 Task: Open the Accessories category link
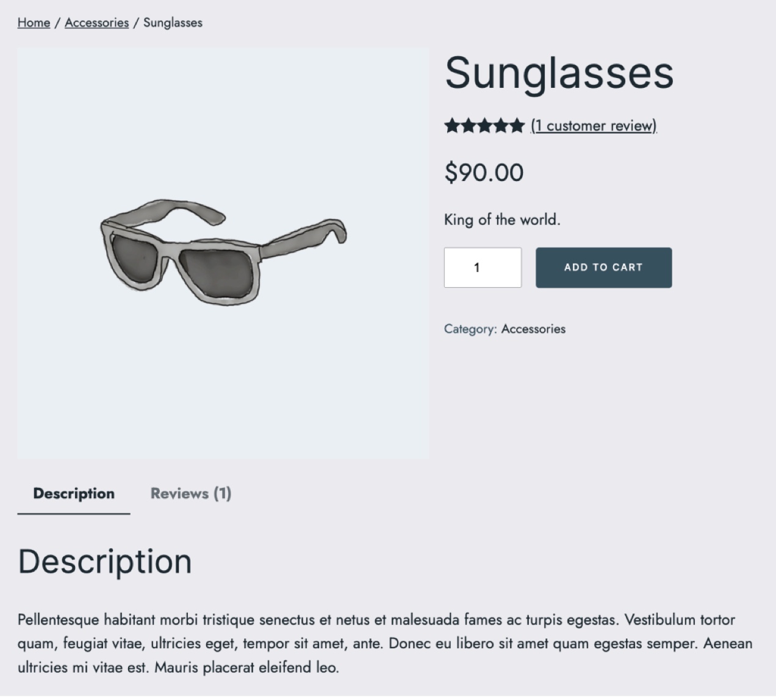533,329
